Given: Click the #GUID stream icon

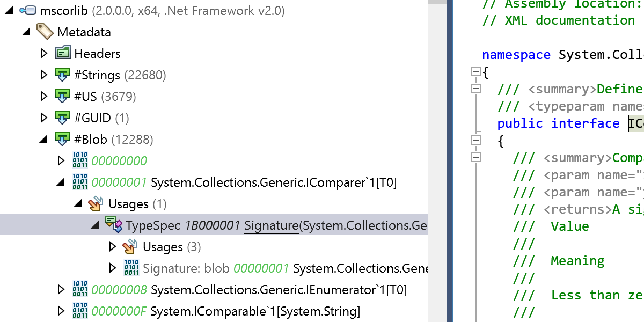Looking at the screenshot, I should (63, 118).
